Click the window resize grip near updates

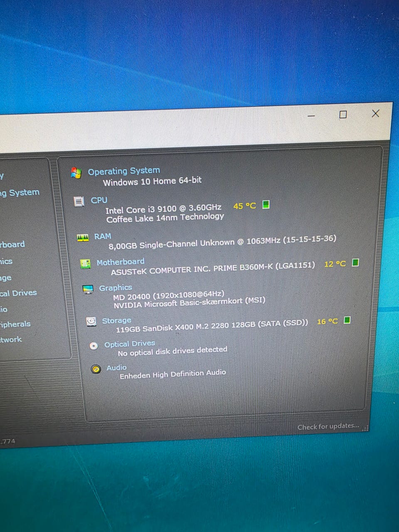tap(366, 429)
